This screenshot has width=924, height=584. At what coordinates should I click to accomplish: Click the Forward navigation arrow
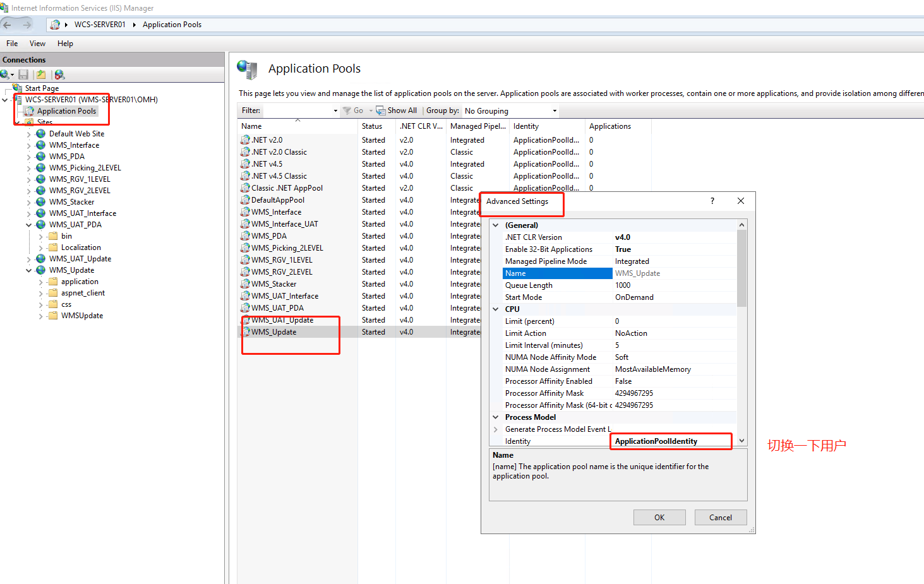[27, 25]
